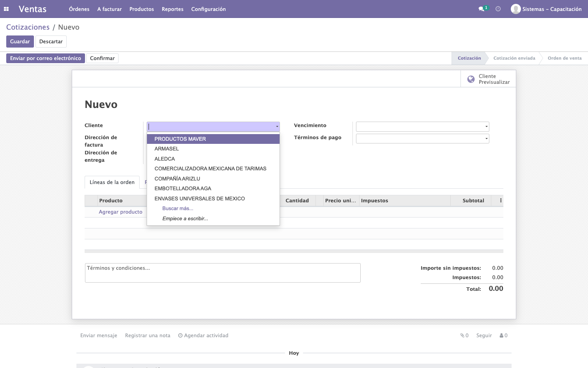Click Enviar por correo electrónico button
Viewport: 588px width, 368px height.
coord(46,58)
